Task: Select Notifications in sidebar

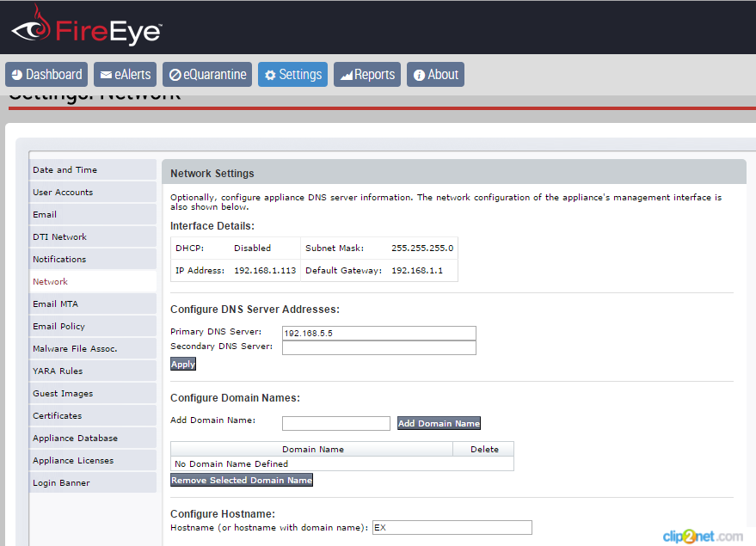Action: [x=93, y=260]
